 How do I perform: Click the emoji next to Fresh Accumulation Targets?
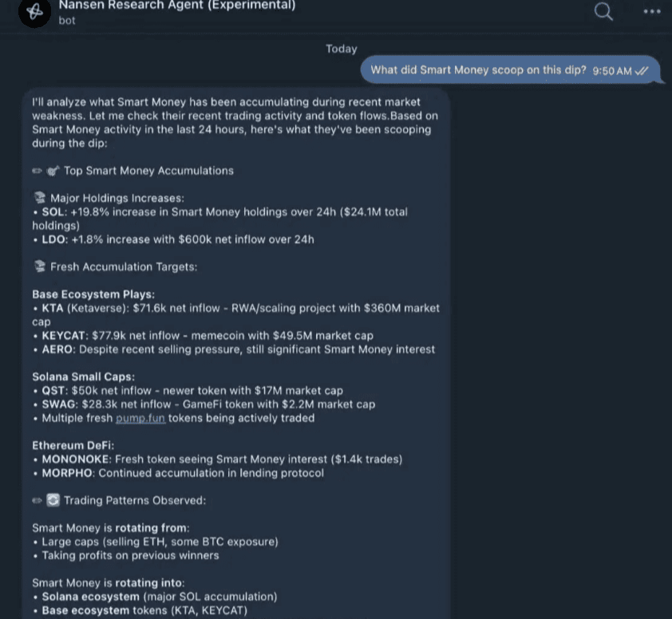coord(40,266)
